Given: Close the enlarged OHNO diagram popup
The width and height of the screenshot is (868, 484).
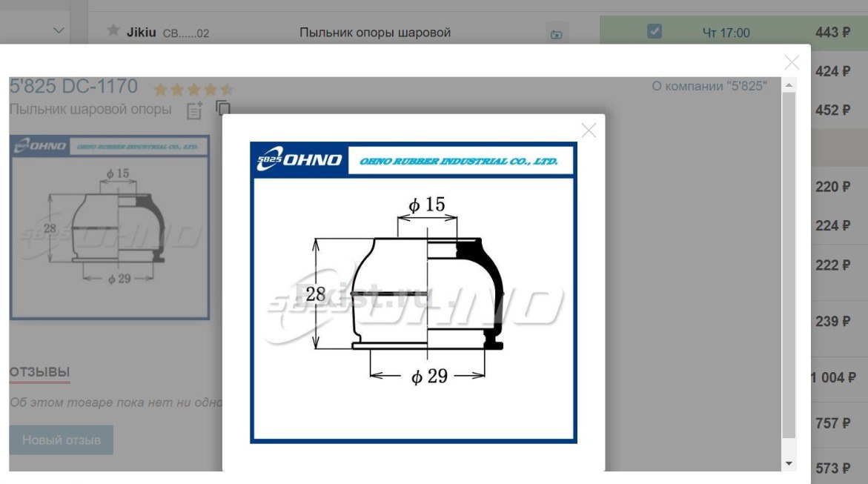Looking at the screenshot, I should click(589, 130).
